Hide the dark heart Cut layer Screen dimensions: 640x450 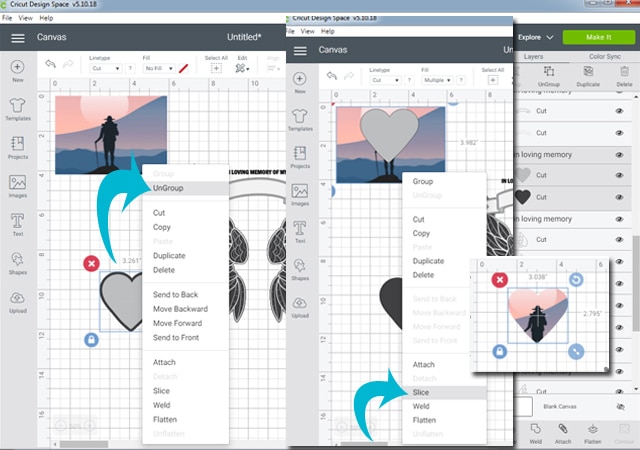619,197
